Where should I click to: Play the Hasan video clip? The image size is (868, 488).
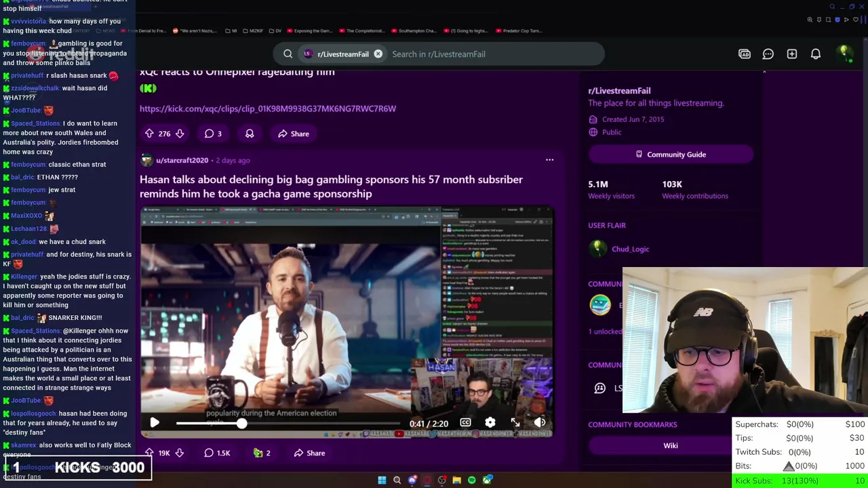click(155, 422)
